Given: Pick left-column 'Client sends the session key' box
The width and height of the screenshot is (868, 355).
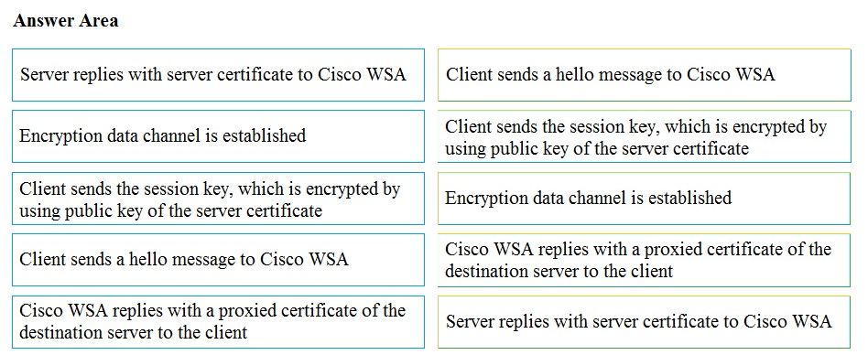Looking at the screenshot, I should click(218, 199).
